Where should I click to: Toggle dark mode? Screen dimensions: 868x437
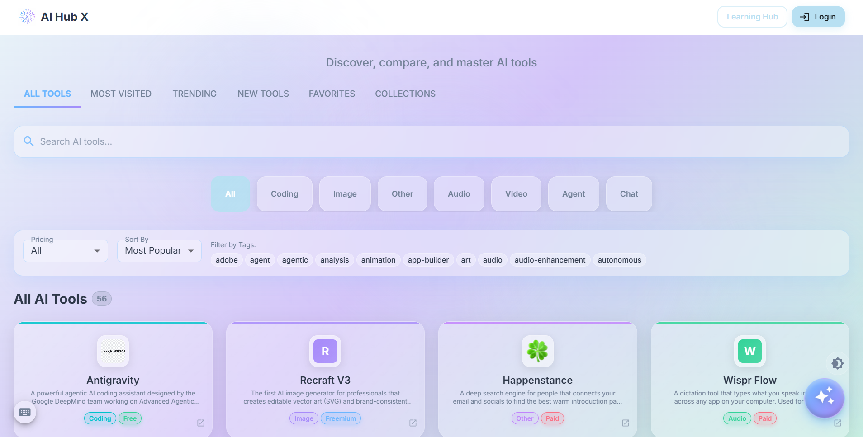(x=838, y=363)
